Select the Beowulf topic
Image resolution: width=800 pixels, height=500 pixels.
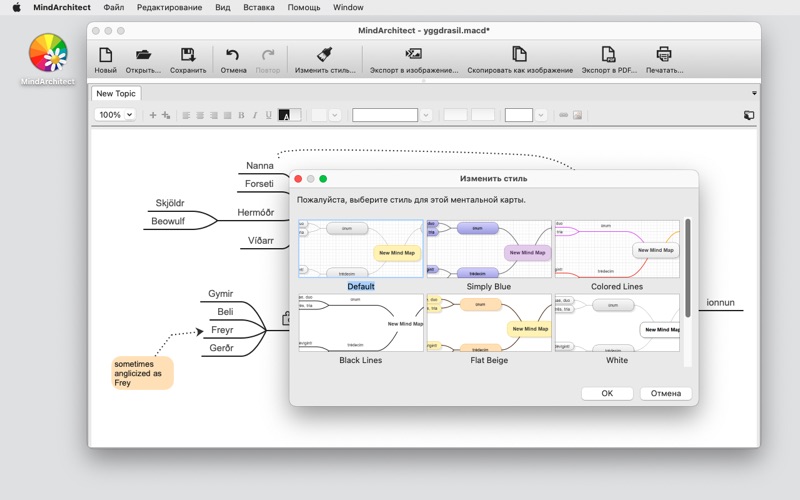tap(168, 221)
